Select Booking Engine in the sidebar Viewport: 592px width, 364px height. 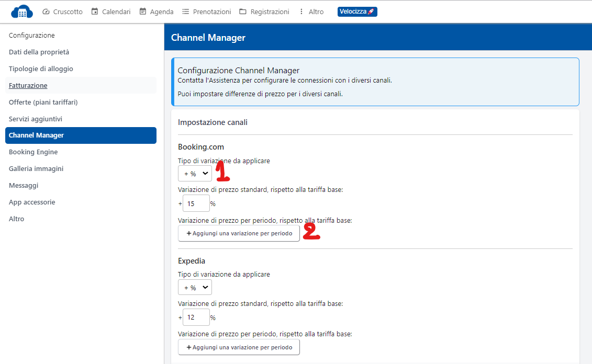pyautogui.click(x=33, y=152)
